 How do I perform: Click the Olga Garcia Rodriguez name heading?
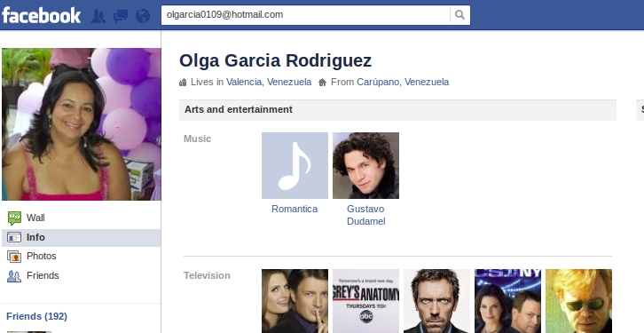(x=276, y=61)
